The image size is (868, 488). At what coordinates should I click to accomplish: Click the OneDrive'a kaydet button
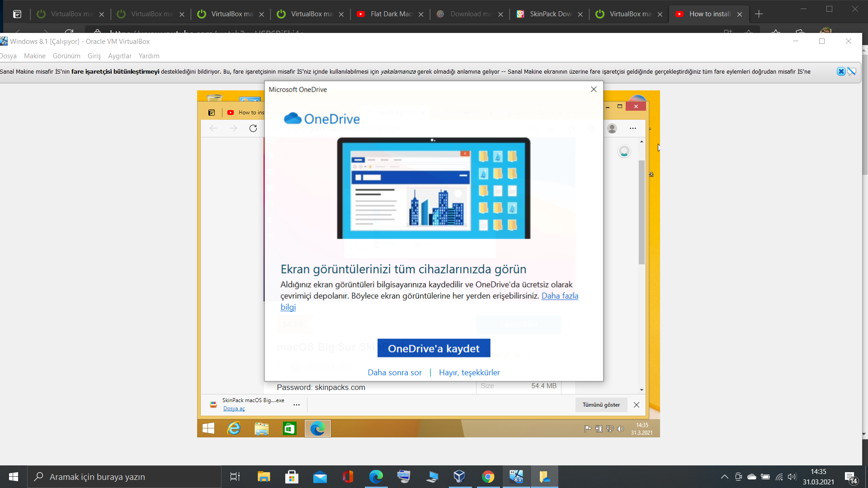[x=434, y=348]
